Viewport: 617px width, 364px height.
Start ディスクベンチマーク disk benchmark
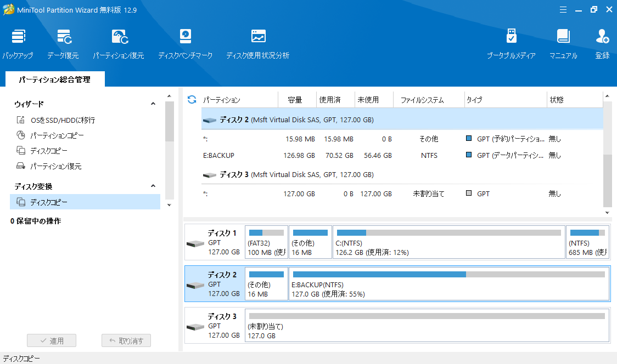pyautogui.click(x=186, y=44)
